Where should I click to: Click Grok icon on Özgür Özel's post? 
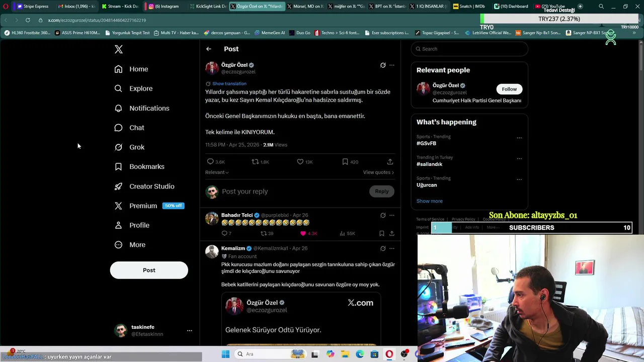[x=383, y=65]
